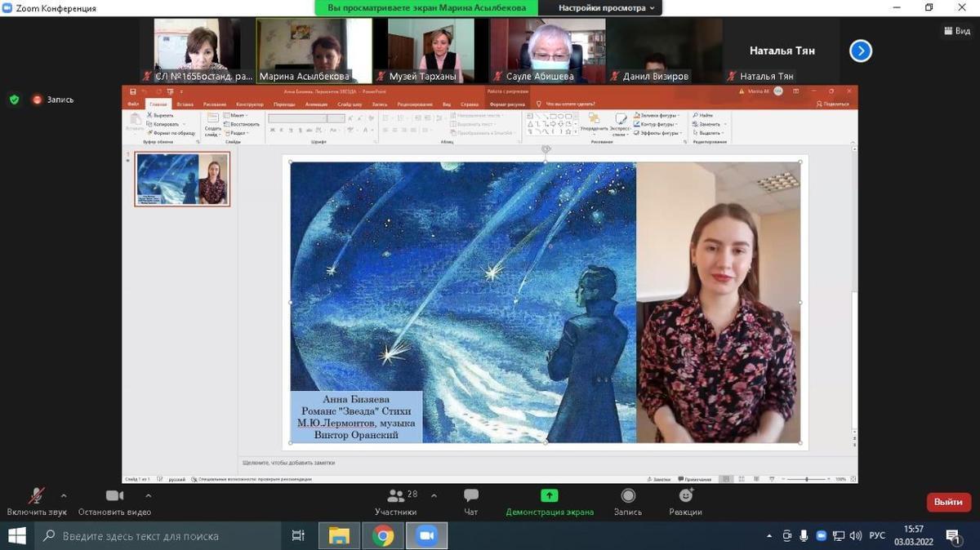This screenshot has height=550, width=980.
Task: Open the Participants panel icon
Action: [396, 496]
